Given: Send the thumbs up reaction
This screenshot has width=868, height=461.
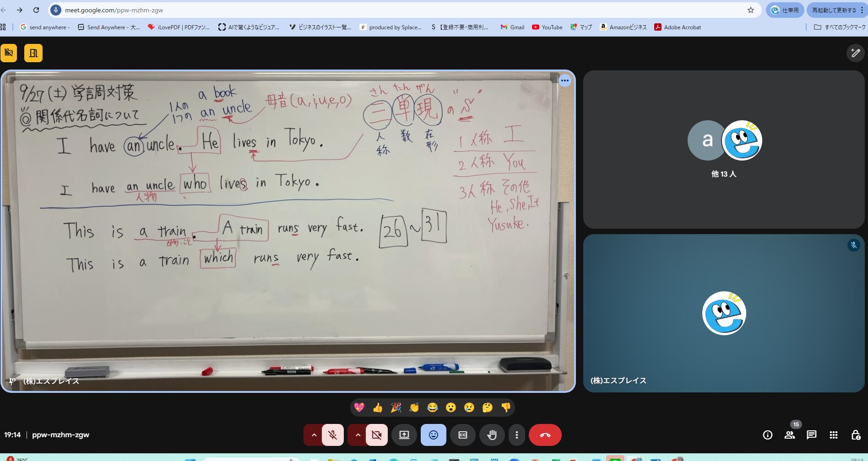Looking at the screenshot, I should (x=378, y=407).
